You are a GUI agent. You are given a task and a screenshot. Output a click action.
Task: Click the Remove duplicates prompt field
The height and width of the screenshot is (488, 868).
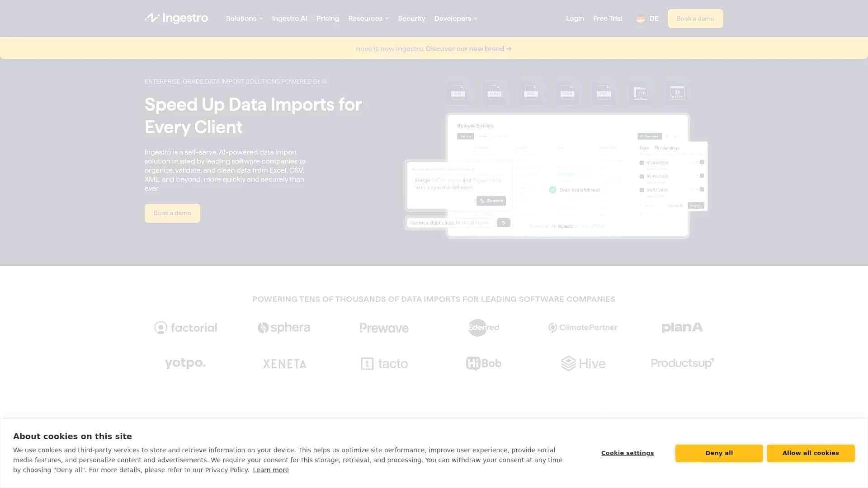pyautogui.click(x=450, y=223)
